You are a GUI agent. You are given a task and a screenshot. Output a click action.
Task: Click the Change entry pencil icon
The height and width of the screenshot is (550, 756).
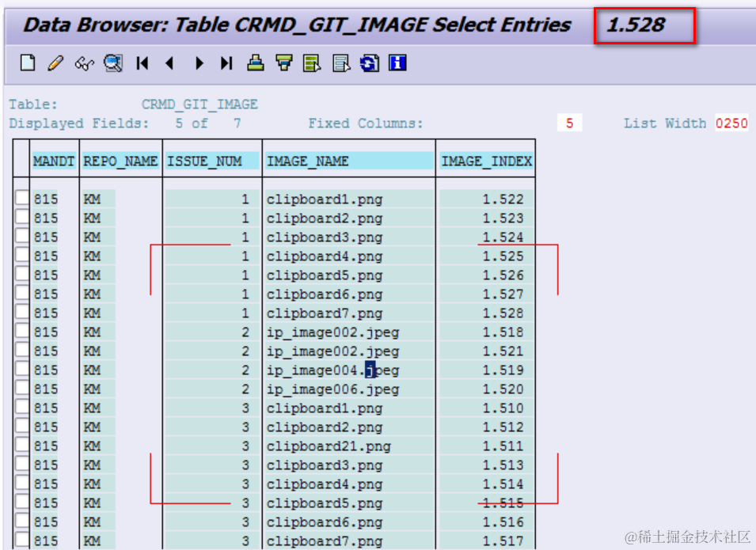56,63
